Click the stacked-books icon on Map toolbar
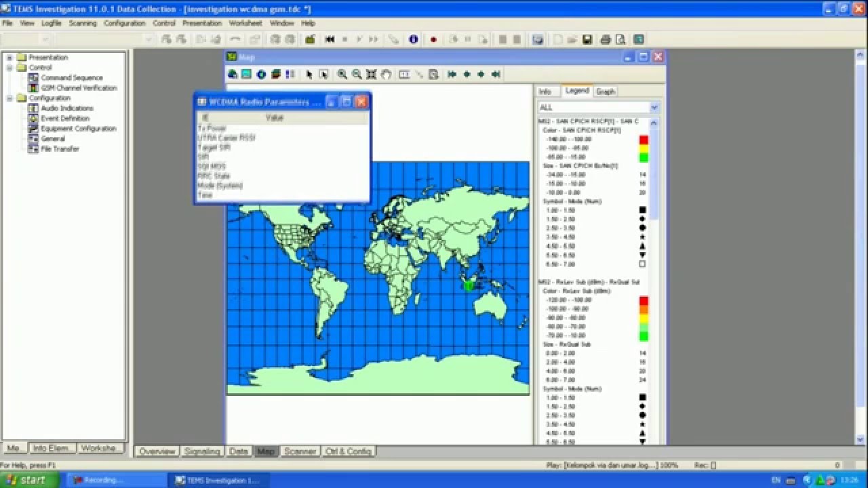The width and height of the screenshot is (868, 488). pos(276,75)
